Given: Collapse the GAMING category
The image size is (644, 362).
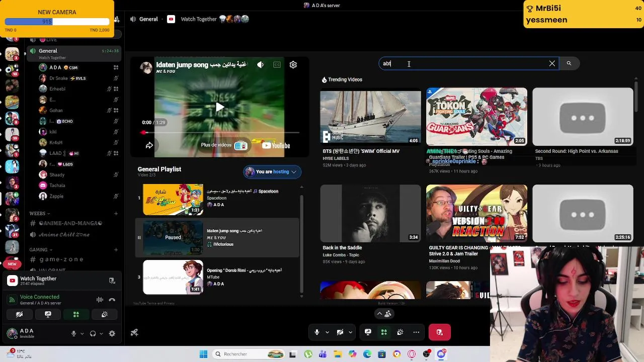Looking at the screenshot, I should pyautogui.click(x=41, y=250).
